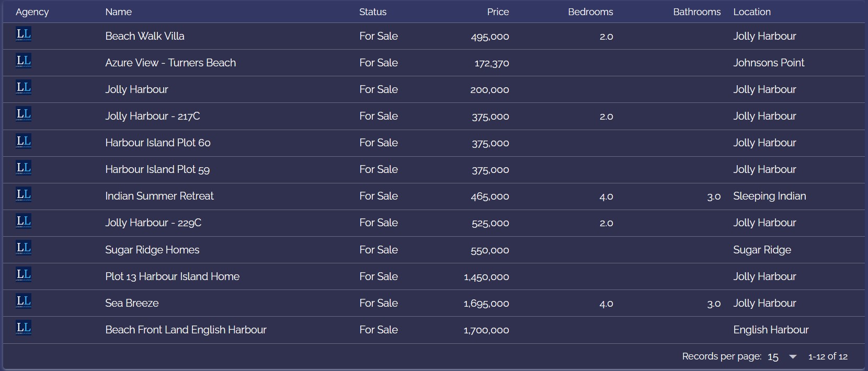Sort table by the Name column header
The image size is (868, 371).
coord(118,11)
